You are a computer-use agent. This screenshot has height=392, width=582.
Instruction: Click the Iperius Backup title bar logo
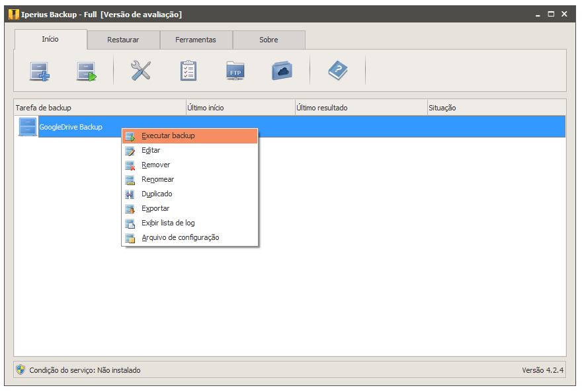14,15
